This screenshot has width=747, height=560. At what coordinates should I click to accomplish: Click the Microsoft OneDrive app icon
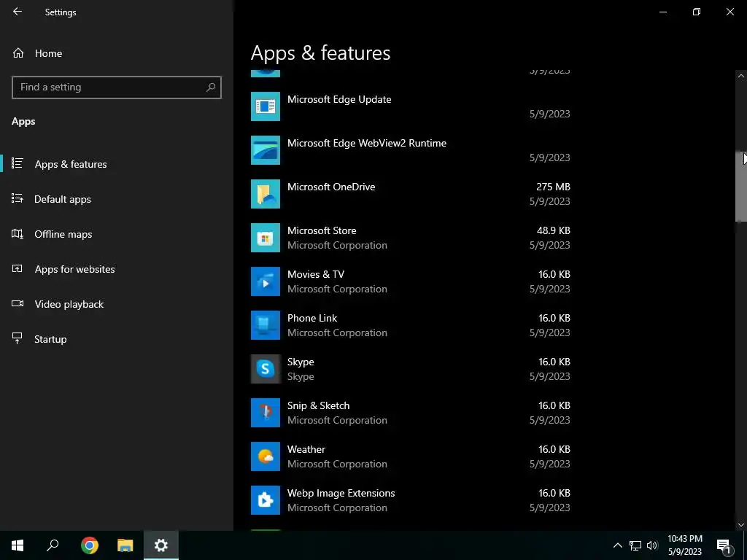tap(266, 194)
